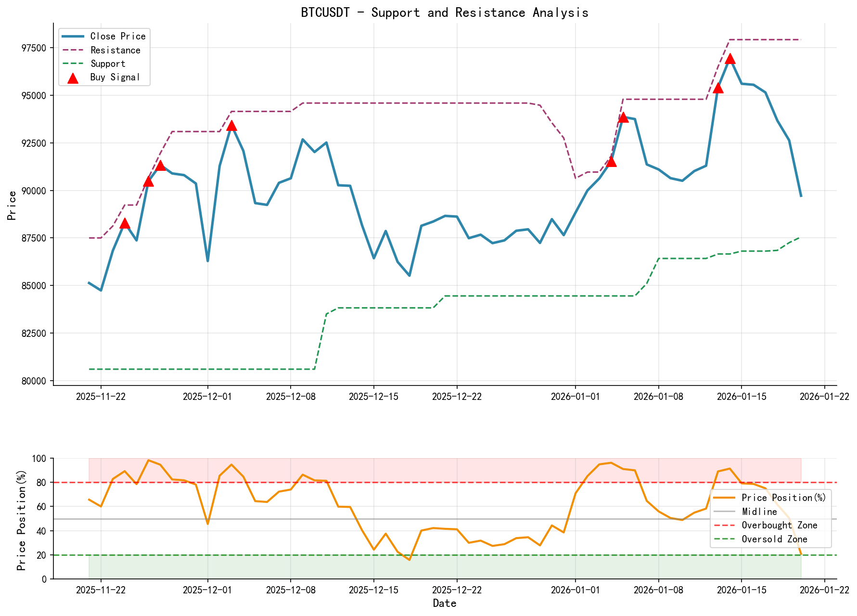Click the Buy Signal triangle at the 2026-01-15 peak
The height and width of the screenshot is (616, 857).
click(730, 59)
